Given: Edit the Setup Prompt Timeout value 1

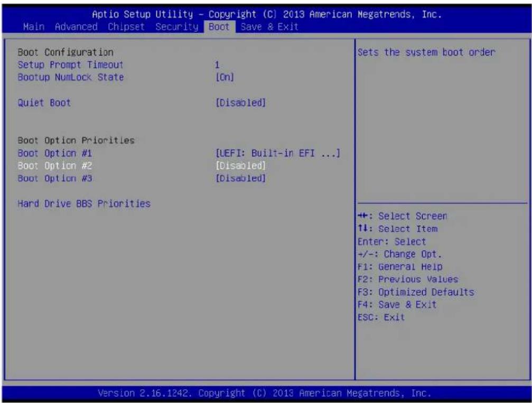Looking at the screenshot, I should [x=217, y=65].
